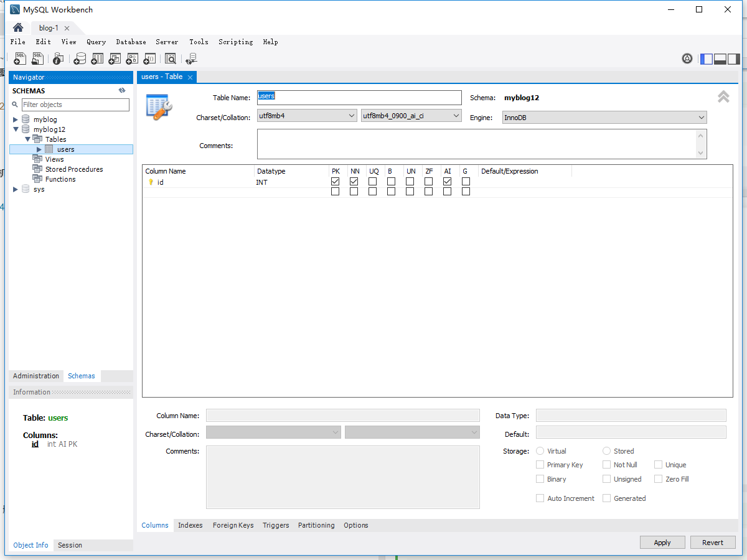Toggle the left sidebar panel icon

[707, 59]
